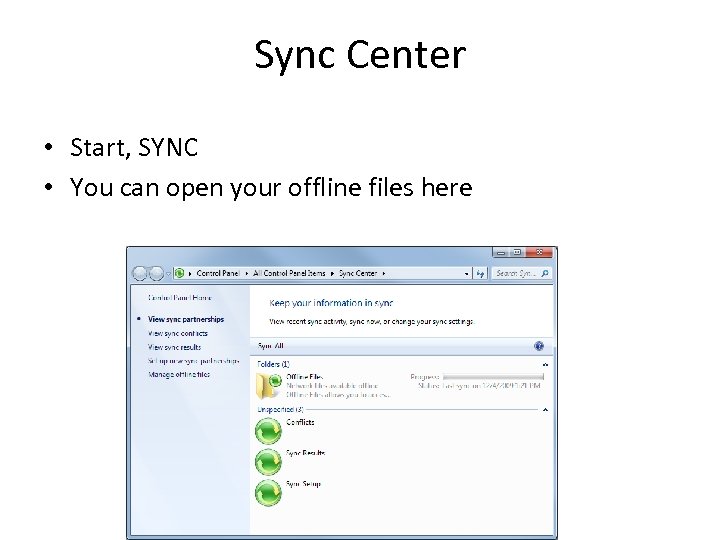Click the Sync Center slide title
Viewport: 720px width, 540px height.
360,55
